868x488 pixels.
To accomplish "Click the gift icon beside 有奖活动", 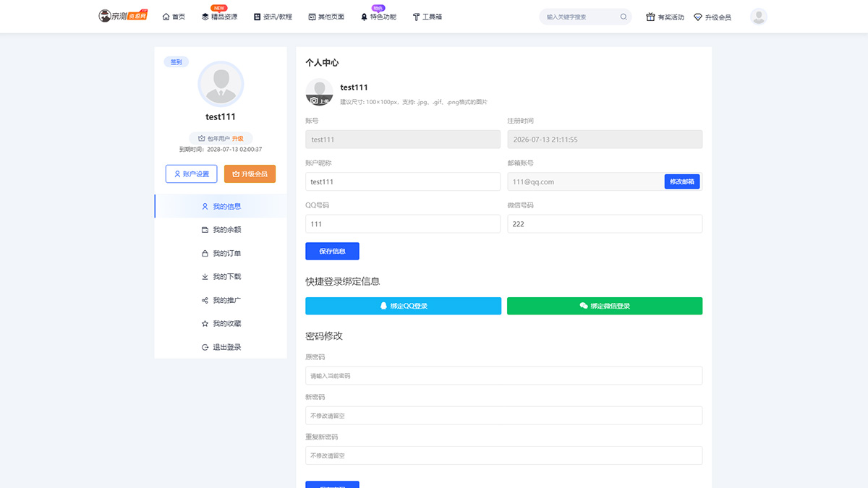I will pyautogui.click(x=650, y=17).
